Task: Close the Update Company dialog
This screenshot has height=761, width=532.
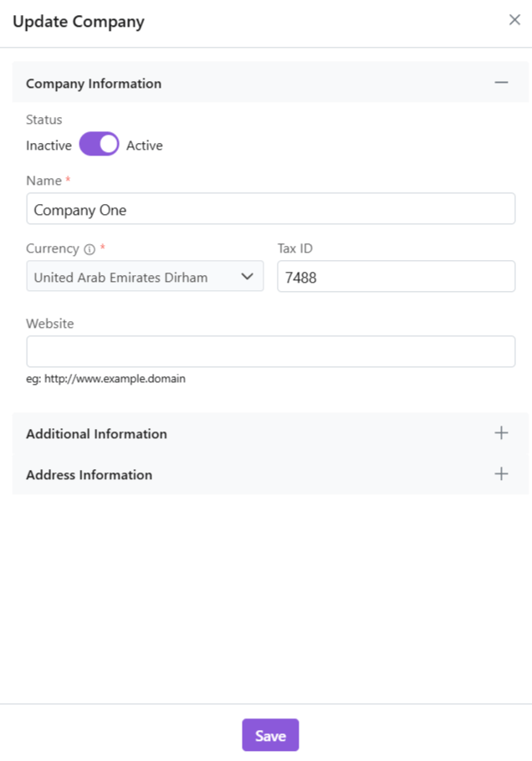Action: coord(514,20)
